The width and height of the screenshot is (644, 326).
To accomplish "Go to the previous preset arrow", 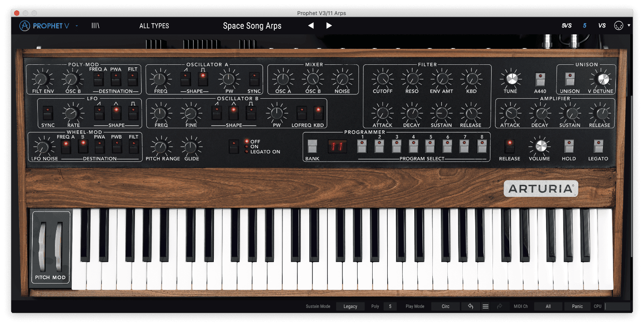I will [x=311, y=26].
